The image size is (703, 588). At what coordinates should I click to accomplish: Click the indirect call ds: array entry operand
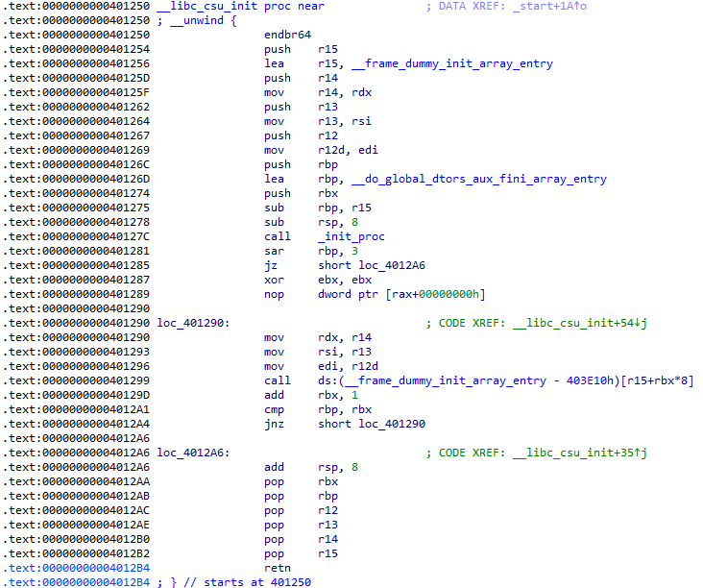505,380
